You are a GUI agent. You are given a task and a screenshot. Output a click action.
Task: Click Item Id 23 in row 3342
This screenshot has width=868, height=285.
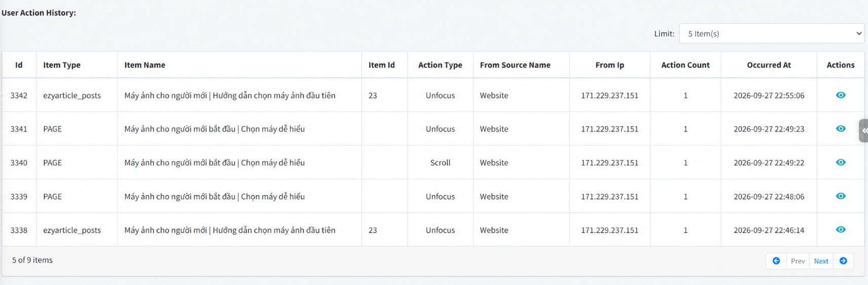pos(373,95)
